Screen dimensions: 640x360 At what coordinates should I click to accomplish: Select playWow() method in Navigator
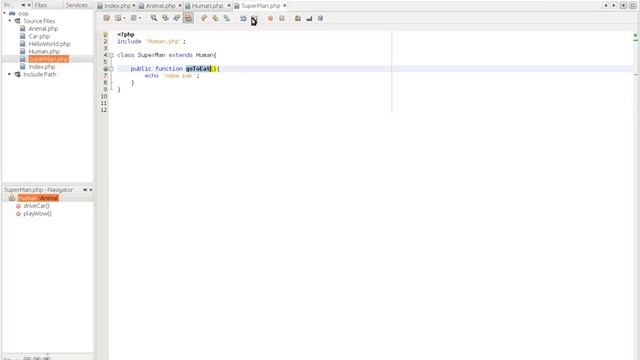37,213
